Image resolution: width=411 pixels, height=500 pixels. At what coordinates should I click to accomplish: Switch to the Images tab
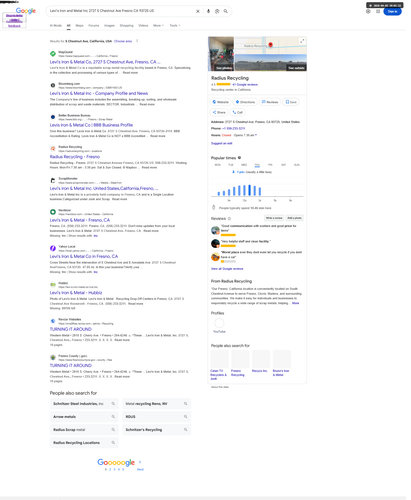(x=109, y=25)
